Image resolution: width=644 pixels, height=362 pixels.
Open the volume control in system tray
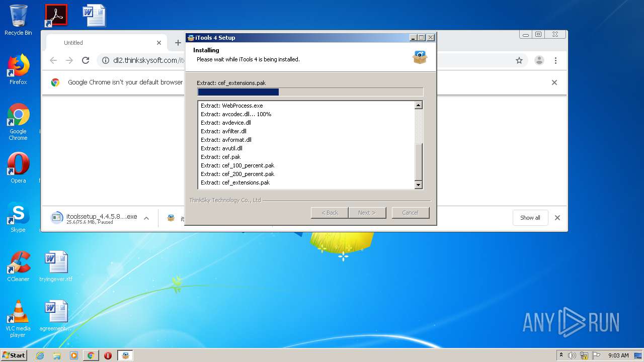(x=572, y=355)
